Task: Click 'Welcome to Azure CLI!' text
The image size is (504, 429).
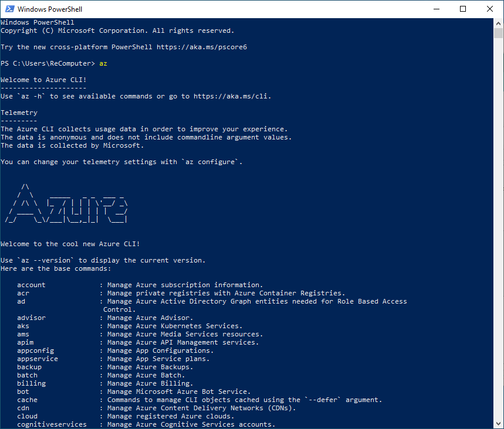Action: [x=44, y=80]
